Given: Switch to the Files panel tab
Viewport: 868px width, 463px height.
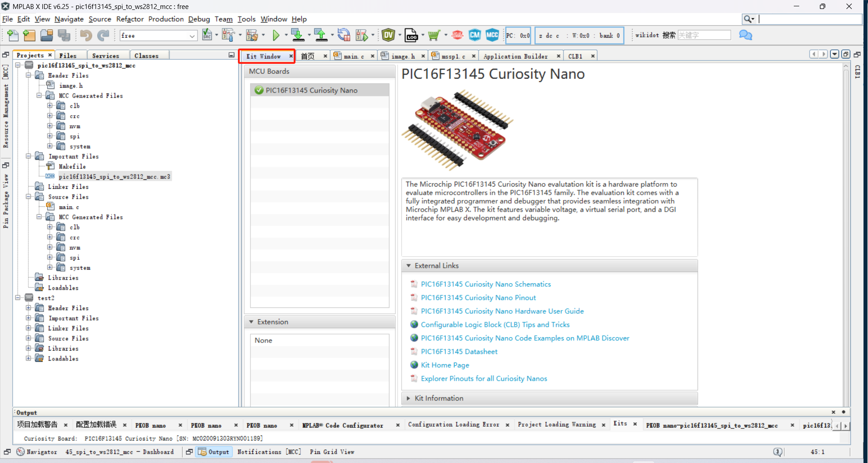Looking at the screenshot, I should [x=68, y=55].
